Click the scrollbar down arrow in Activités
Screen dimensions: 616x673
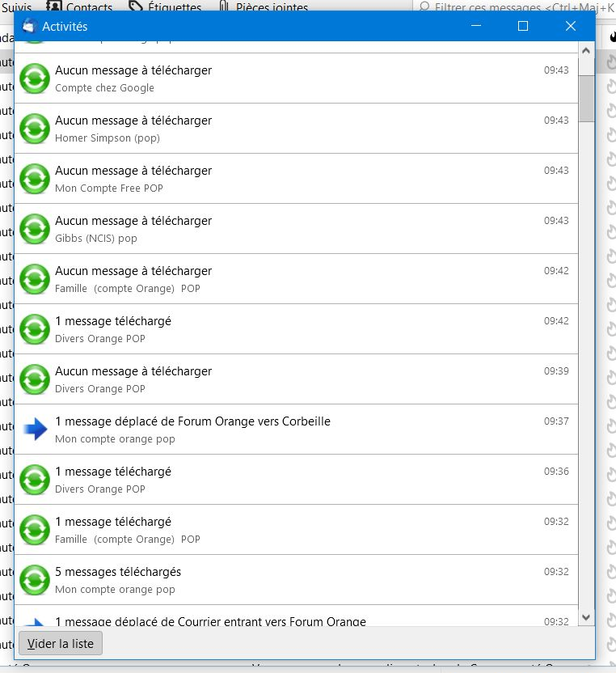[587, 616]
